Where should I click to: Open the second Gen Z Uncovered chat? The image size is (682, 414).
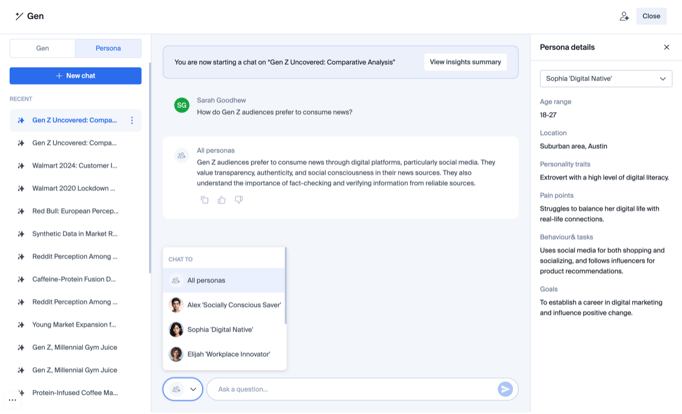74,143
